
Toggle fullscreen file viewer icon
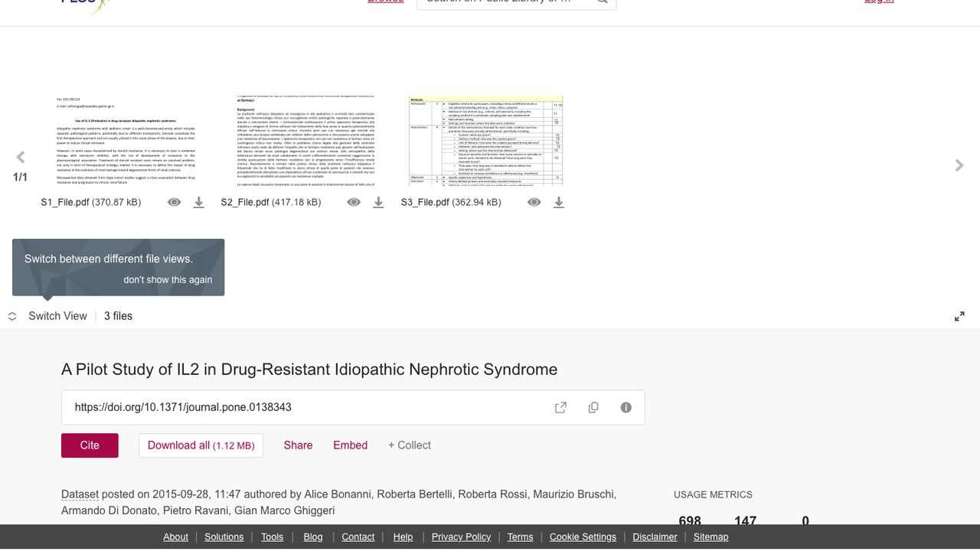point(959,316)
